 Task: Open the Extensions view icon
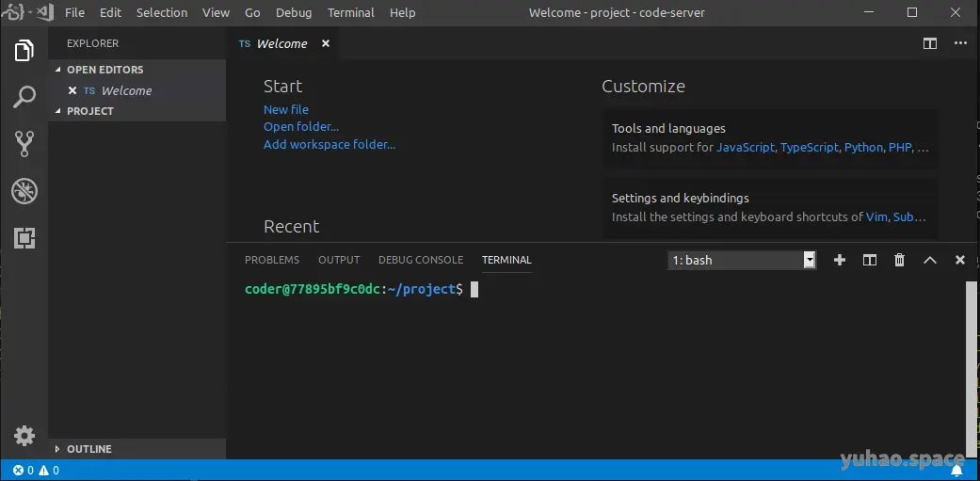click(x=24, y=237)
